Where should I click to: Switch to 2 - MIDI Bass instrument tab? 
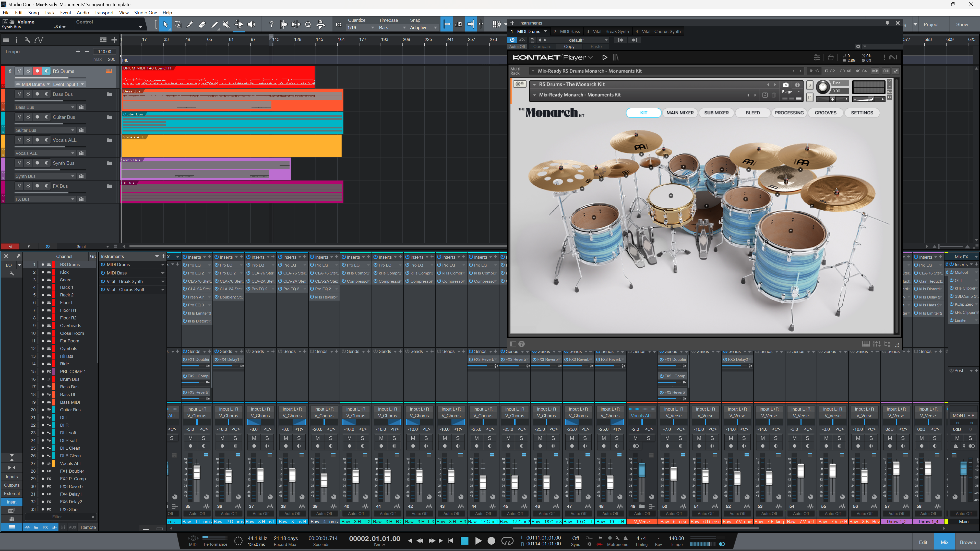567,32
